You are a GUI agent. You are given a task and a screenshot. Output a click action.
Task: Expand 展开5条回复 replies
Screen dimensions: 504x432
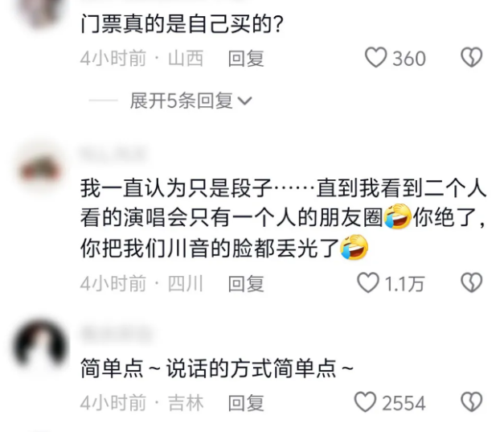tap(191, 101)
